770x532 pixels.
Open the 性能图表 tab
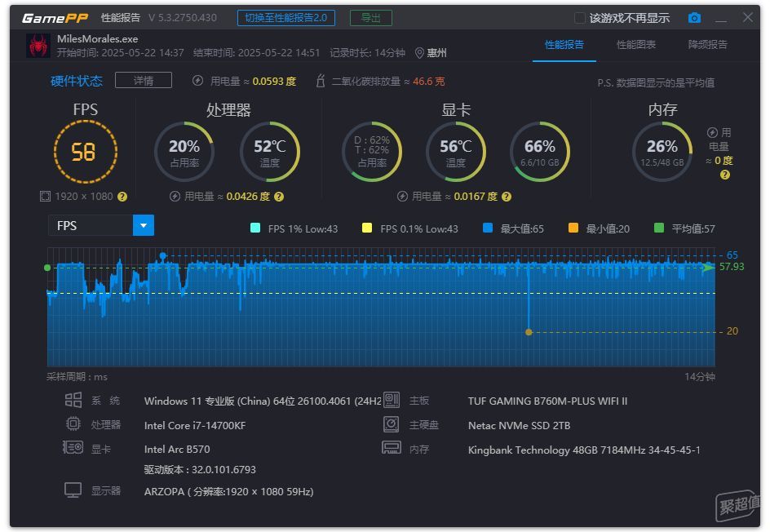point(636,45)
